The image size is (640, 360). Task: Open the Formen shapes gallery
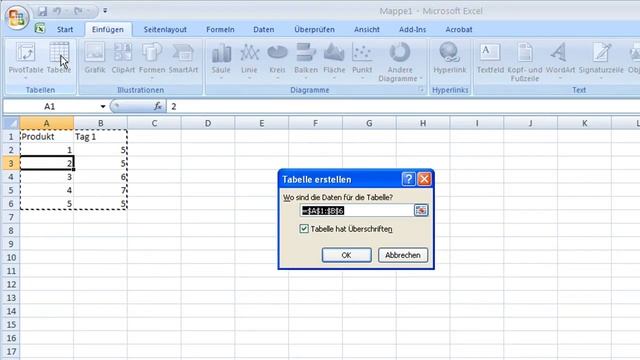pos(152,61)
